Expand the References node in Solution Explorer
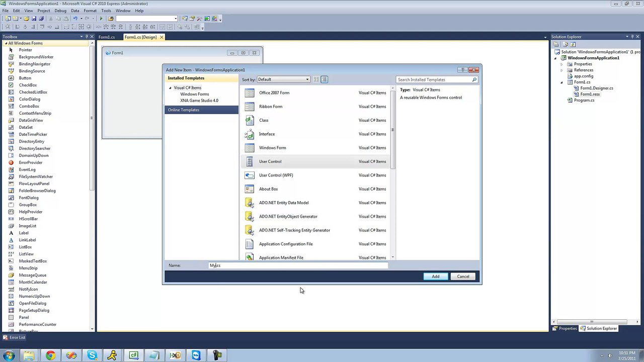 (562, 70)
